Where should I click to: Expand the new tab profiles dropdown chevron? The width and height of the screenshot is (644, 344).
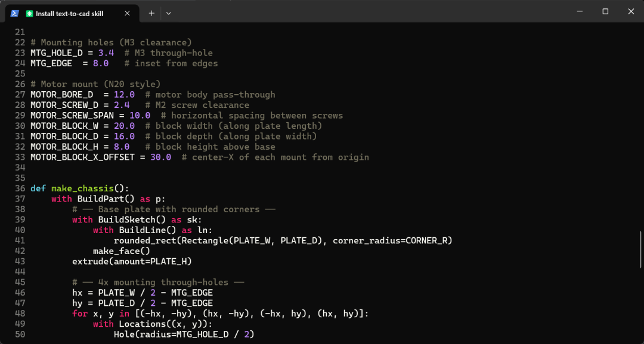coord(168,13)
